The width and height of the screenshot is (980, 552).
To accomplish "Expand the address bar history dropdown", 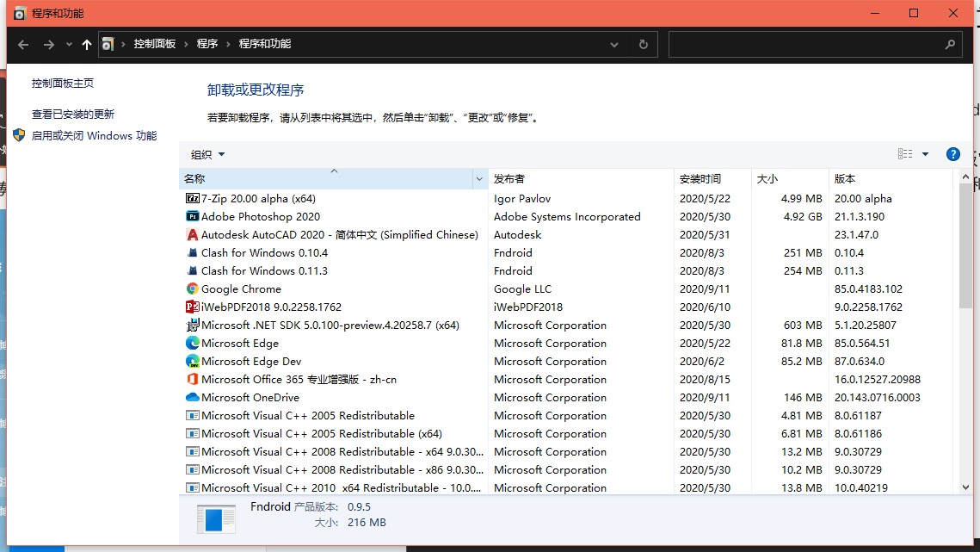I will [614, 45].
